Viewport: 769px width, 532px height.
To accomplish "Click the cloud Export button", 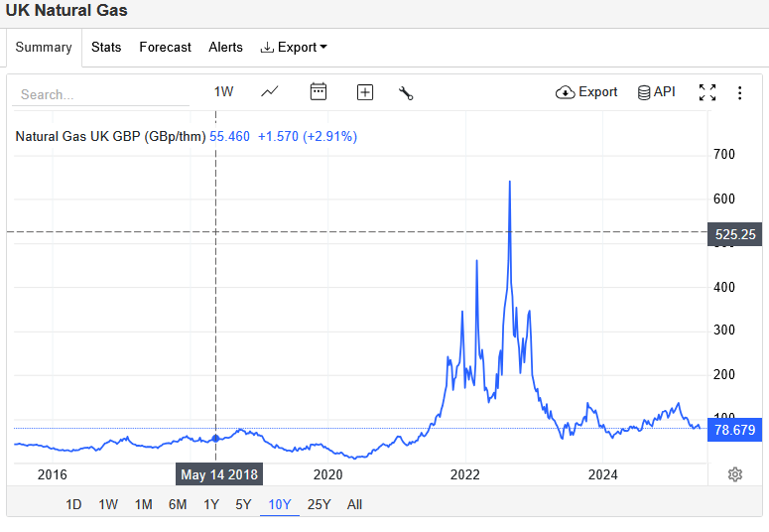I will coord(586,92).
